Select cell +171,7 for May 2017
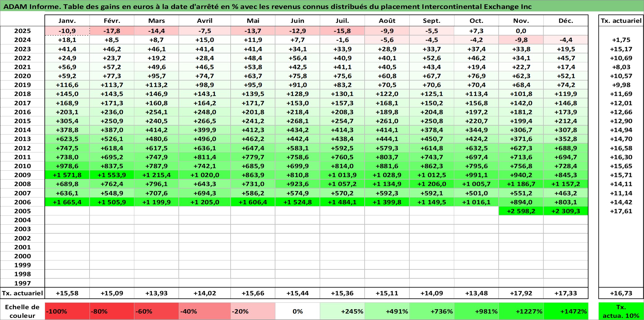This screenshot has width=644, height=320. point(253,103)
